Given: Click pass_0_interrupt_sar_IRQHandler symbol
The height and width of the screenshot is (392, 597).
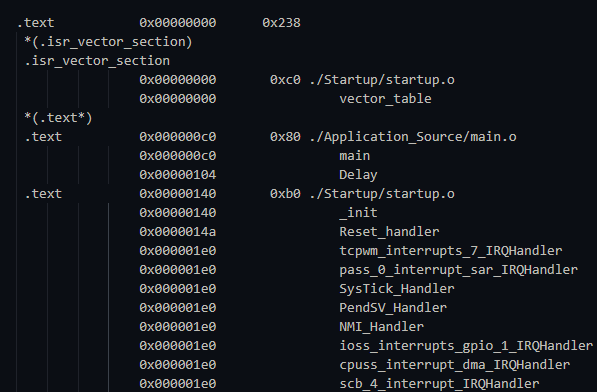Looking at the screenshot, I should tap(458, 270).
